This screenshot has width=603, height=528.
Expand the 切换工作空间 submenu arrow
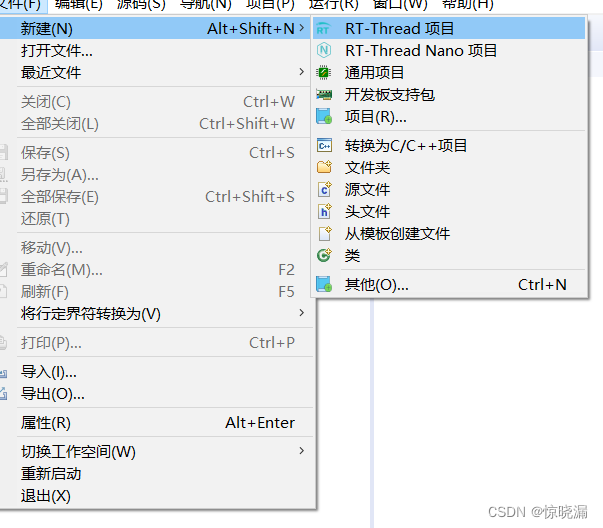tap(302, 451)
